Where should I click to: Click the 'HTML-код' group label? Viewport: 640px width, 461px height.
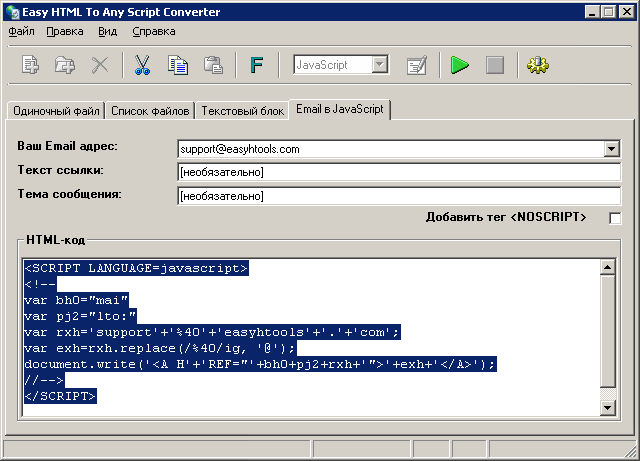tap(56, 240)
